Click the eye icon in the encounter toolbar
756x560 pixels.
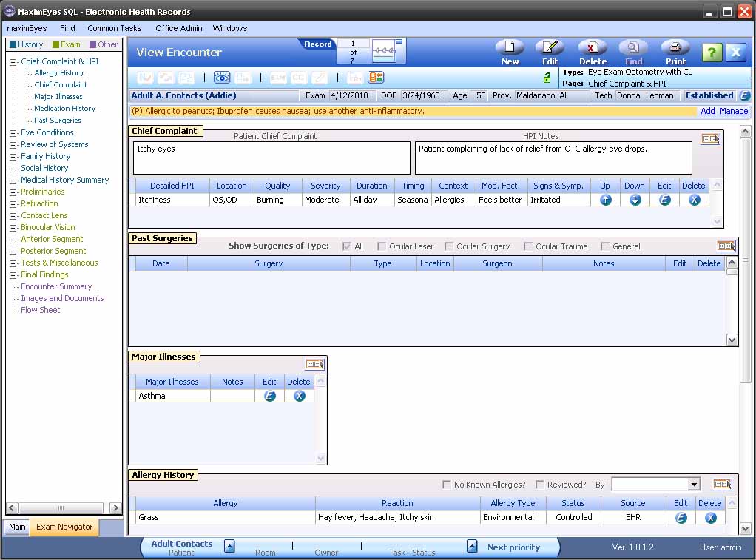click(x=222, y=78)
